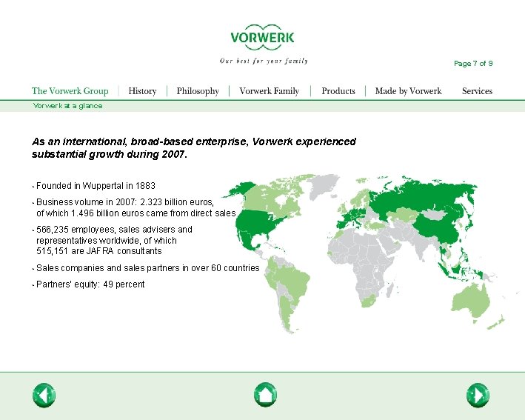Select the Philosophy menu item
525x420 pixels.
(x=198, y=91)
